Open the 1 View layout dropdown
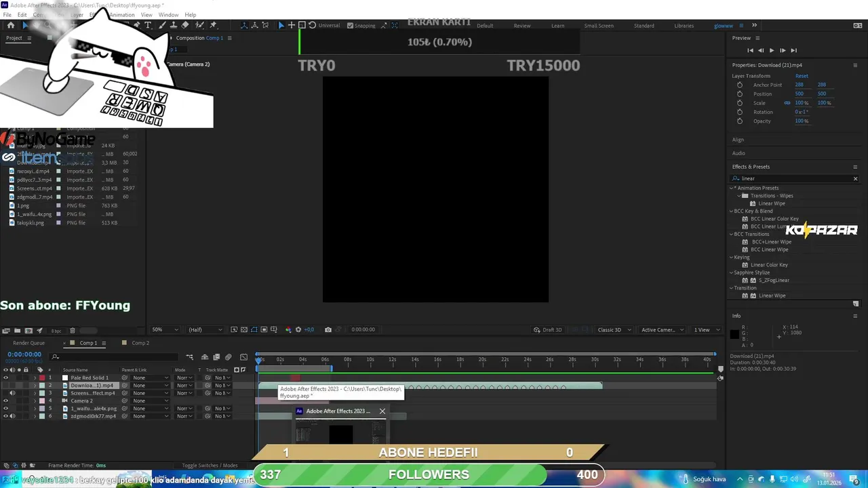This screenshot has width=868, height=488. coord(706,330)
